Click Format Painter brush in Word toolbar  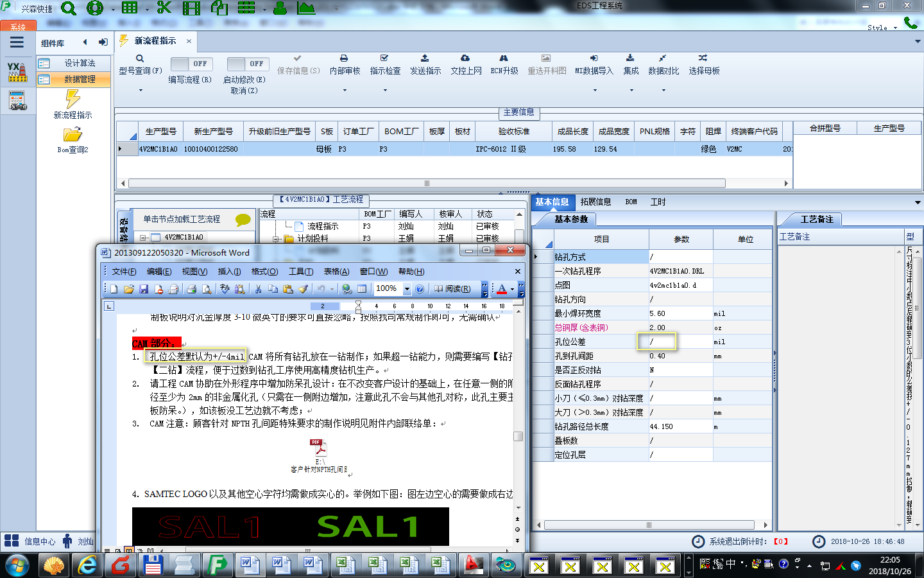coord(304,289)
